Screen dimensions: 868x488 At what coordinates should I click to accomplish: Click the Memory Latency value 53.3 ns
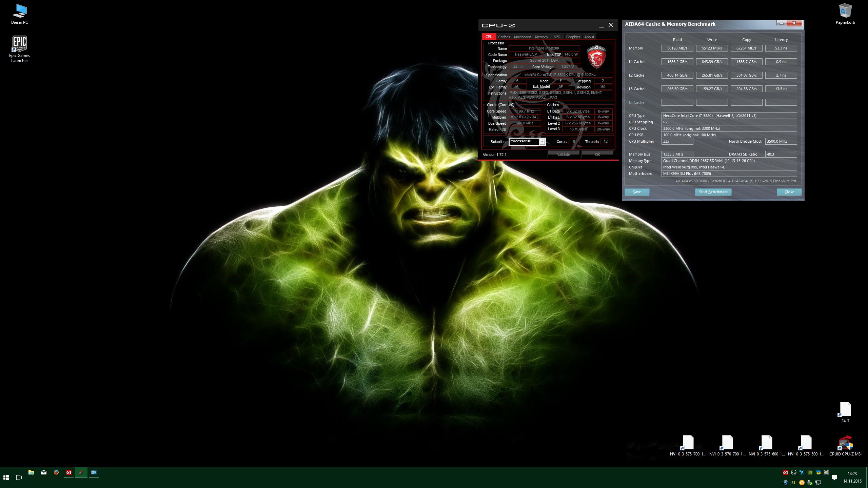click(x=781, y=48)
